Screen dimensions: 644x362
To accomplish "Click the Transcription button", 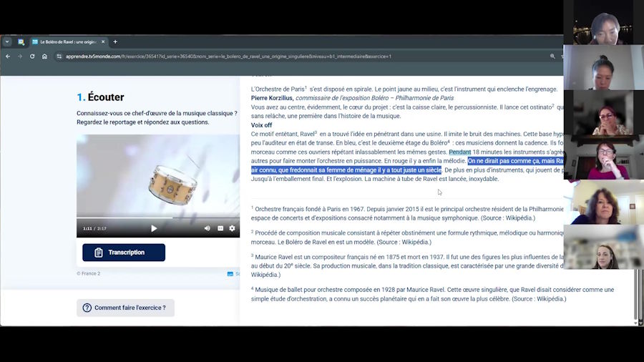I will point(123,253).
